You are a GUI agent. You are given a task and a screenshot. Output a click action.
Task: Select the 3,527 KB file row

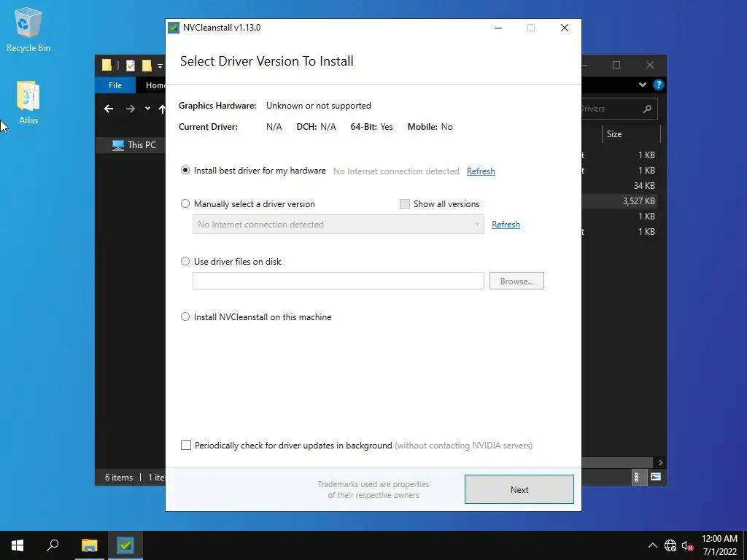[x=619, y=201]
